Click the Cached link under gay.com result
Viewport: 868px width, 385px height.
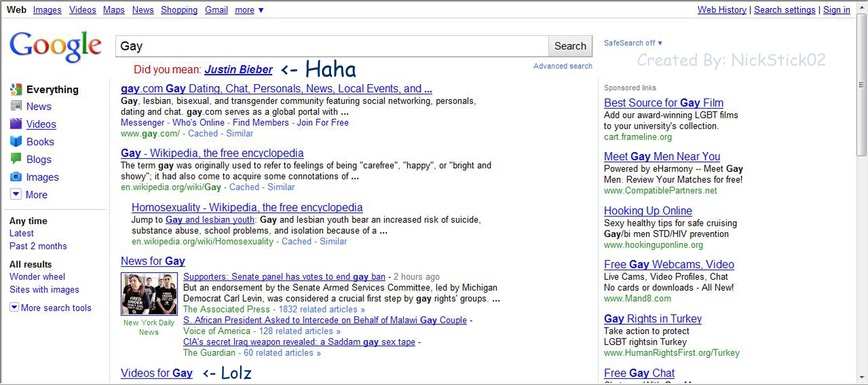pyautogui.click(x=203, y=133)
